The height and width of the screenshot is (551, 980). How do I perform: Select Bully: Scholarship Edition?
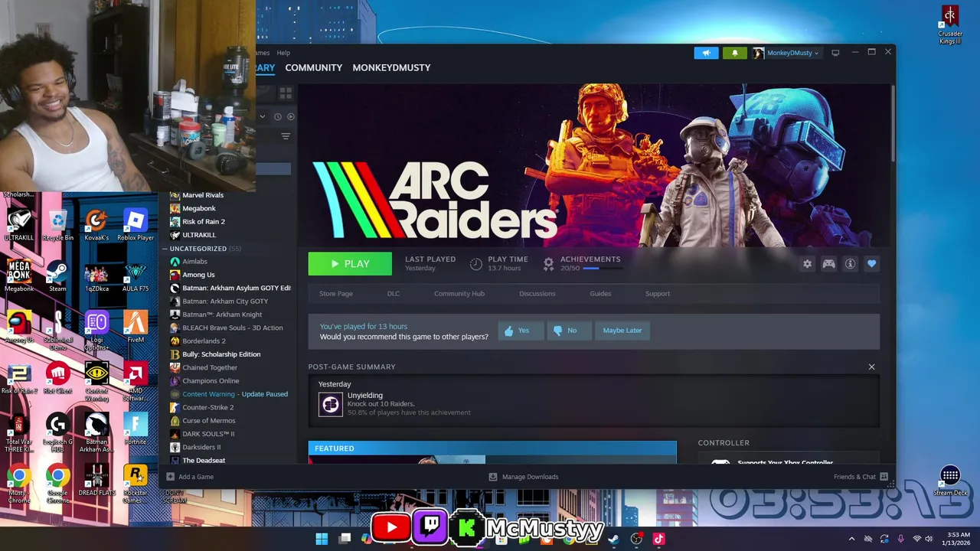click(x=221, y=354)
